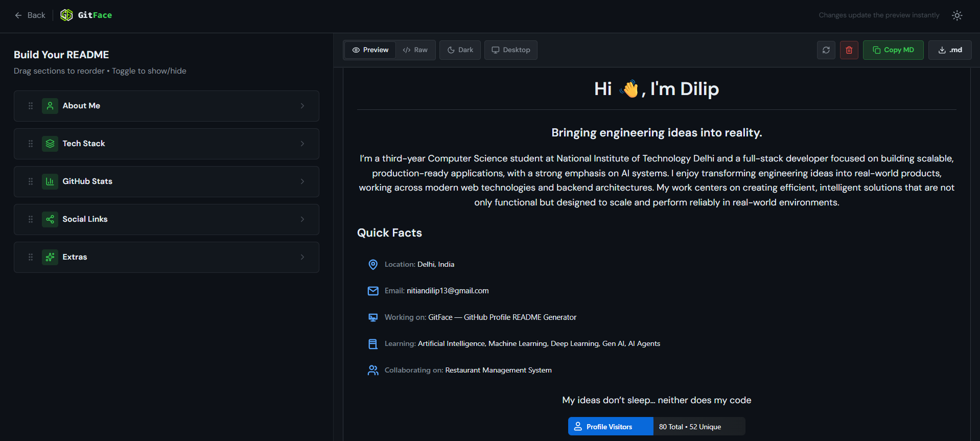Viewport: 980px width, 441px height.
Task: Go Back using the arrow button
Action: click(30, 15)
